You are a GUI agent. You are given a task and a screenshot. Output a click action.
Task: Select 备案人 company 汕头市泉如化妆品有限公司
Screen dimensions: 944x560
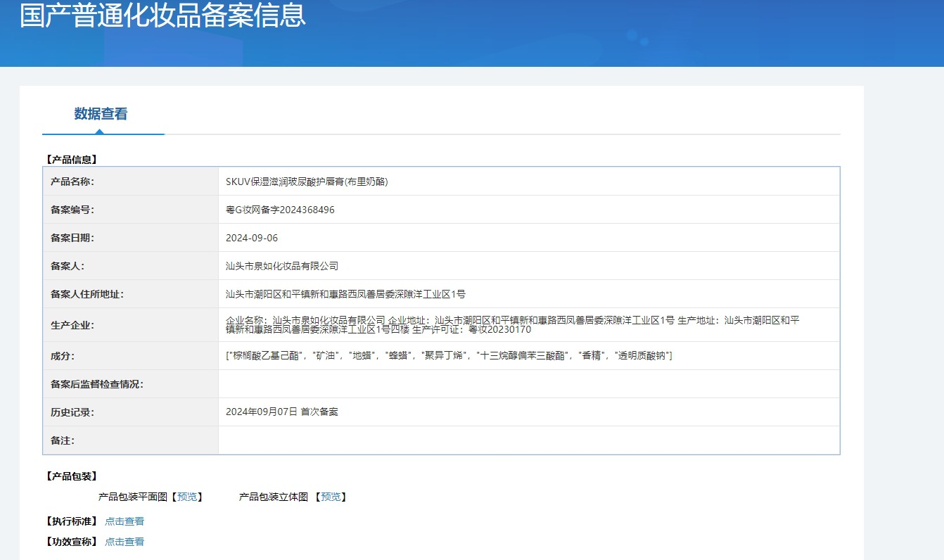(281, 265)
